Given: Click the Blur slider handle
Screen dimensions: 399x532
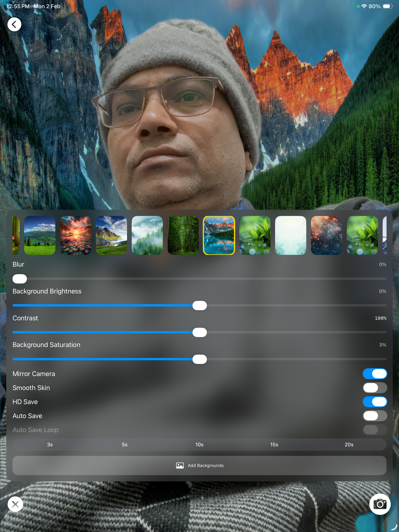Looking at the screenshot, I should click(x=20, y=279).
